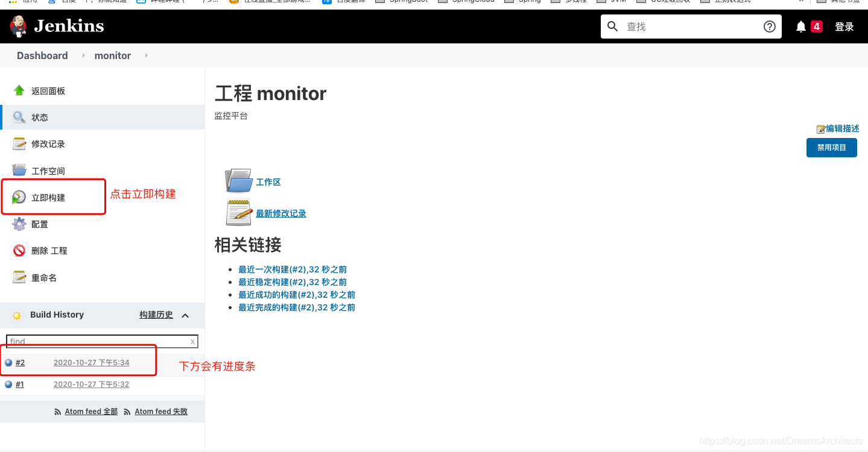Click the 相关链接 section heading
The width and height of the screenshot is (868, 452).
248,245
